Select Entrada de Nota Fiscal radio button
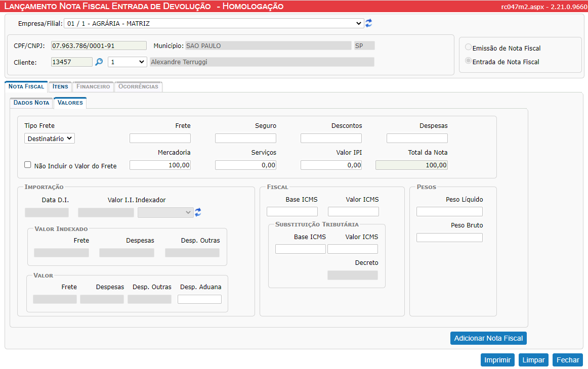 469,61
